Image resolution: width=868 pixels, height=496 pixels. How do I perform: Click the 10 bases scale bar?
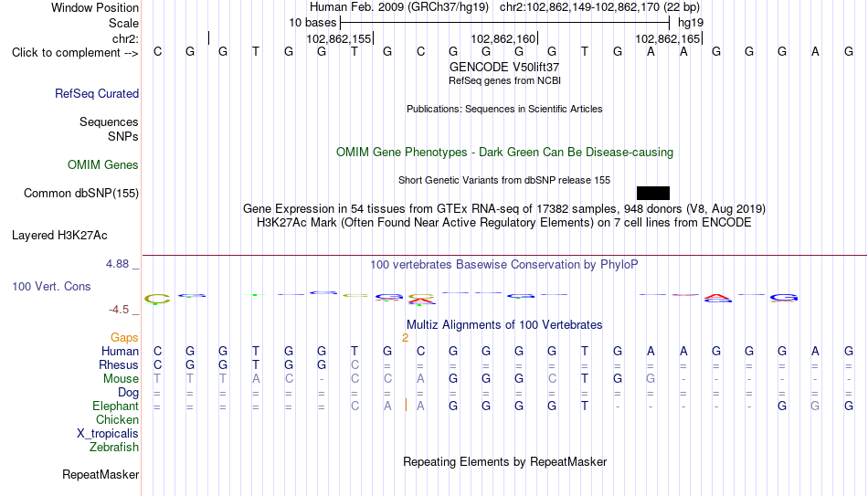tap(505, 23)
